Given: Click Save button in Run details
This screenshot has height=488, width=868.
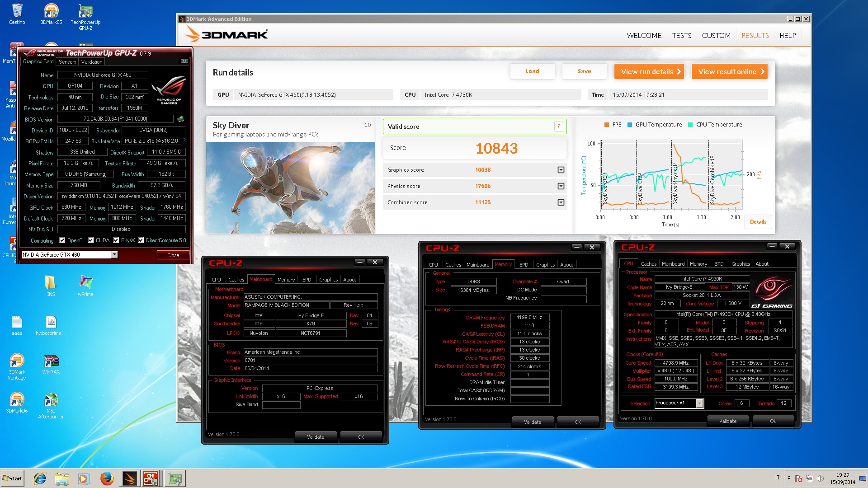Looking at the screenshot, I should click(x=584, y=71).
